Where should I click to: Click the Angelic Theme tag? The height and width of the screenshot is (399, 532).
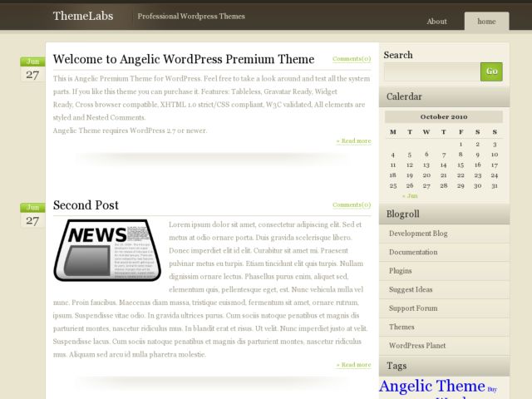point(431,387)
